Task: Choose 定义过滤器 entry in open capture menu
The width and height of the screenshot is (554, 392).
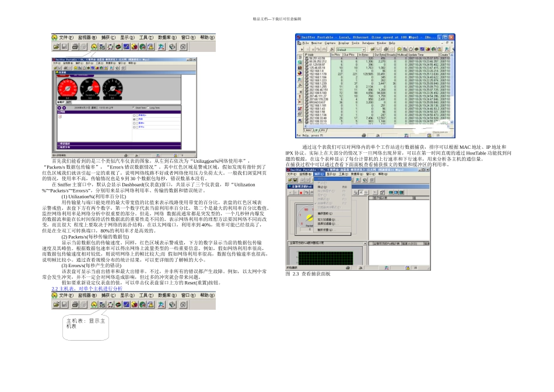Action: coord(332,219)
